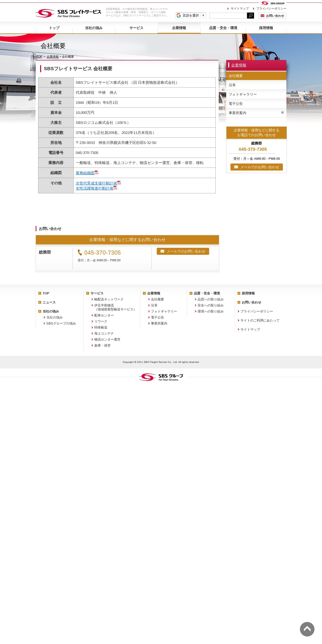Open the 次世代育成支援行動計画 link
The height and width of the screenshot is (644, 322).
pyautogui.click(x=96, y=183)
